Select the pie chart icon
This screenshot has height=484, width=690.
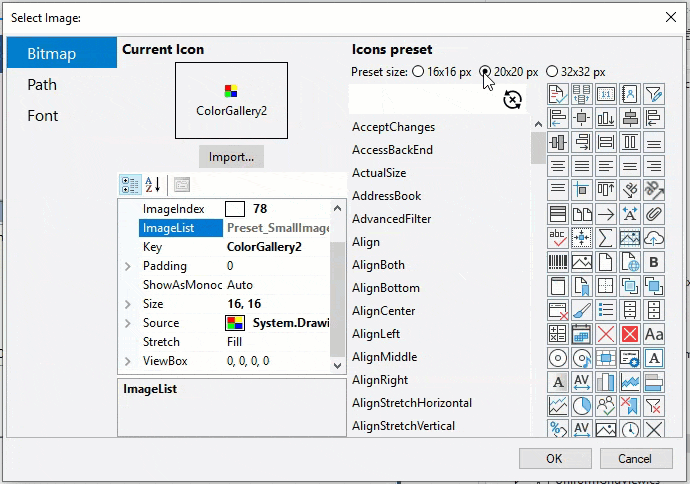[582, 406]
